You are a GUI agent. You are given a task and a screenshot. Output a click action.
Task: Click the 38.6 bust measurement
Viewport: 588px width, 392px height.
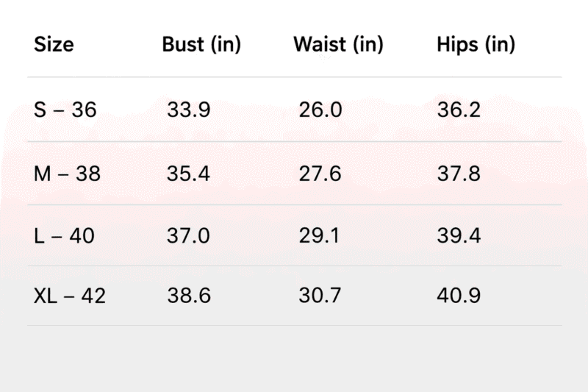click(x=189, y=296)
